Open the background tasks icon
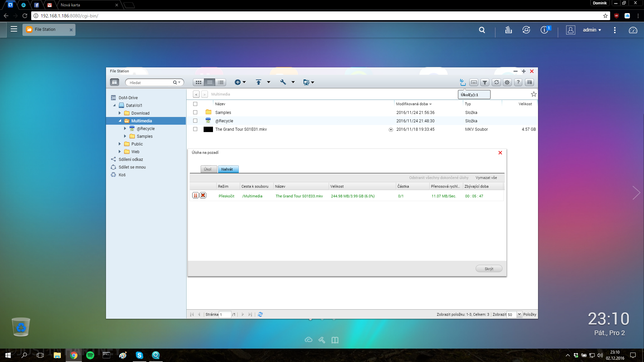644x362 pixels. click(x=463, y=82)
